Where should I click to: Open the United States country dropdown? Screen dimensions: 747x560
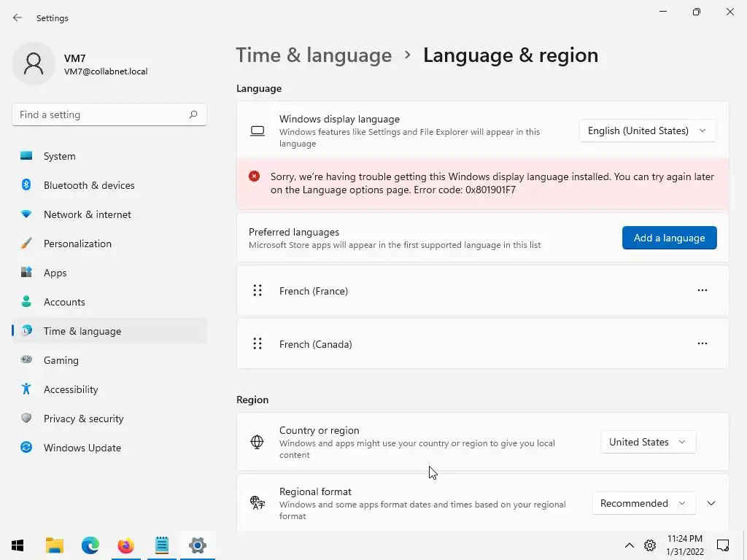[x=649, y=442]
